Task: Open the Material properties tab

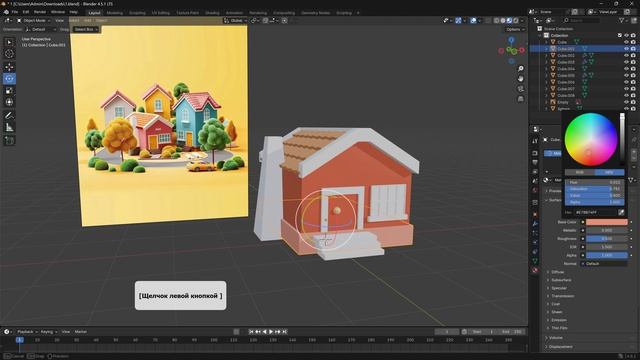Action: [535, 270]
